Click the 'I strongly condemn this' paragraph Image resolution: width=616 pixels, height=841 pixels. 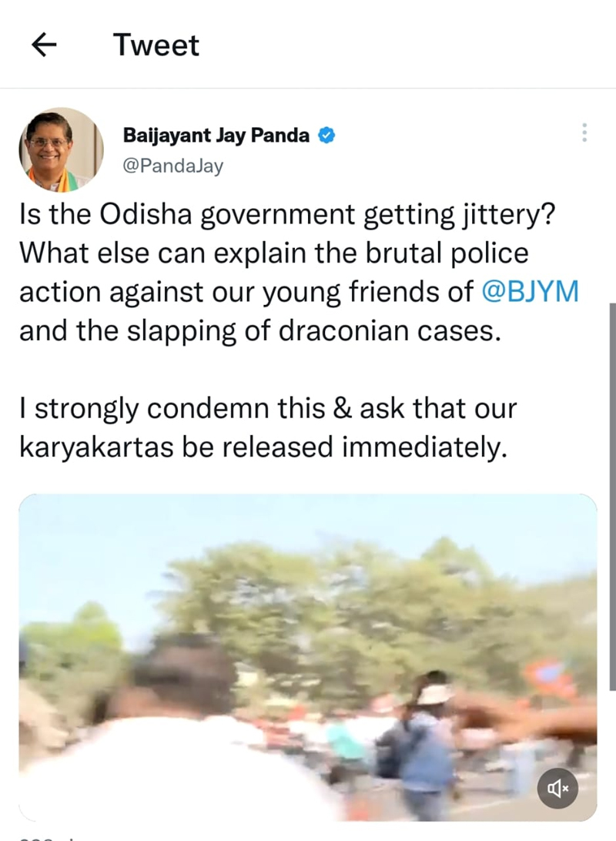tap(268, 427)
